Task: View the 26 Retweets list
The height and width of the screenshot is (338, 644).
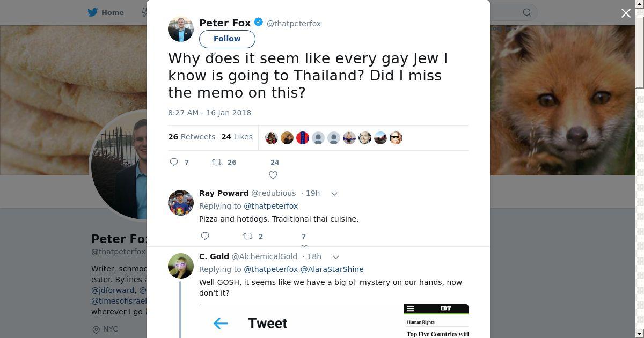Action: coord(192,137)
